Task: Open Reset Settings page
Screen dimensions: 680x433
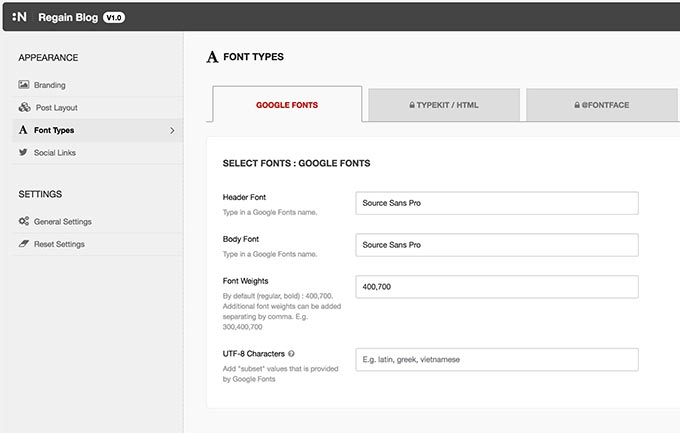Action: [x=98, y=244]
